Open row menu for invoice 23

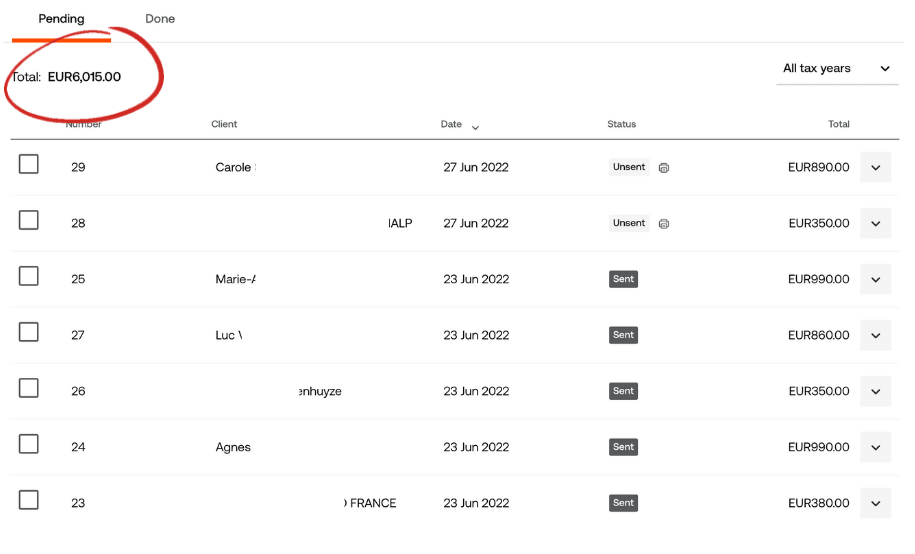tap(875, 503)
